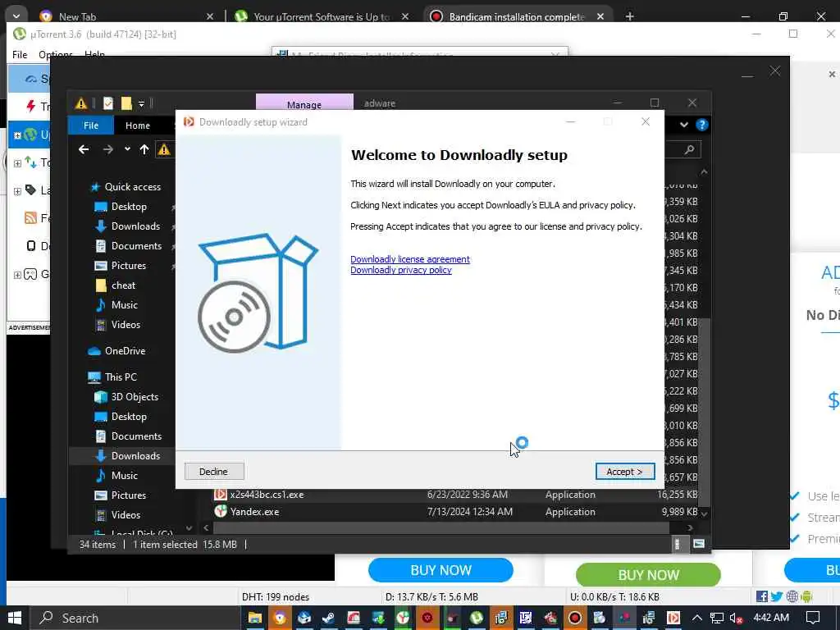The width and height of the screenshot is (840, 630).
Task: Go back in File Explorer
Action: tap(84, 149)
